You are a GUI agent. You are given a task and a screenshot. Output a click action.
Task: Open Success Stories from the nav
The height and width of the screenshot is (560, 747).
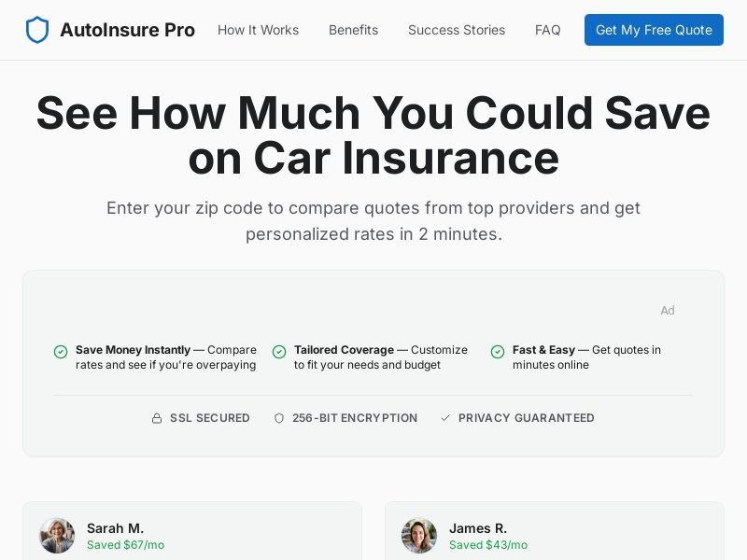click(457, 30)
